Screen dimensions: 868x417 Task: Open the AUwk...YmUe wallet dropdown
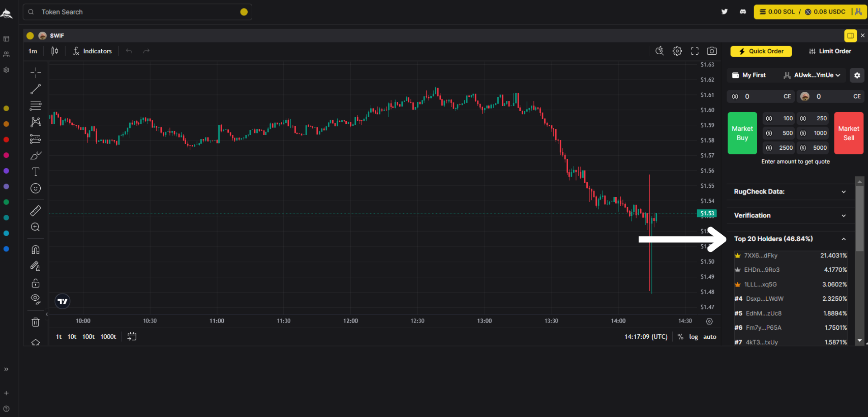(x=812, y=75)
